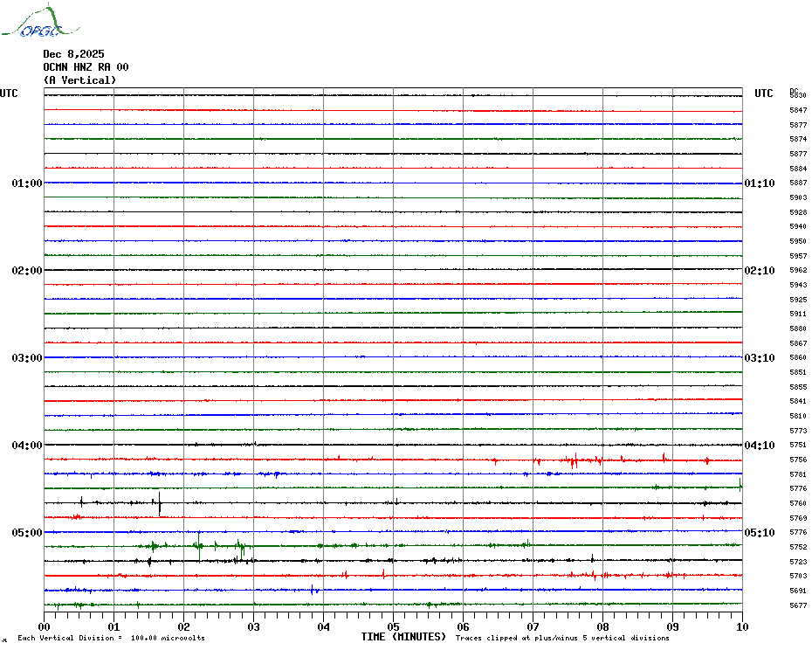Click the DC offset value 5867
This screenshot has width=812, height=650.
click(x=798, y=343)
